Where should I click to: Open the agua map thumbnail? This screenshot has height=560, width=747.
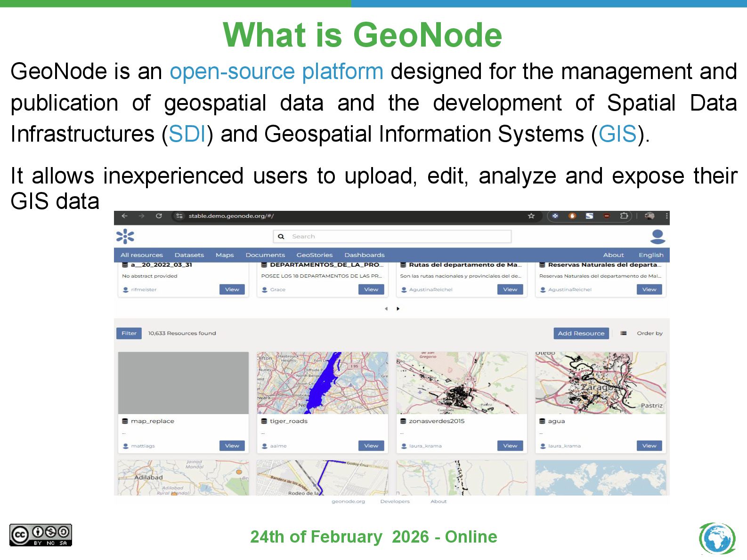601,383
